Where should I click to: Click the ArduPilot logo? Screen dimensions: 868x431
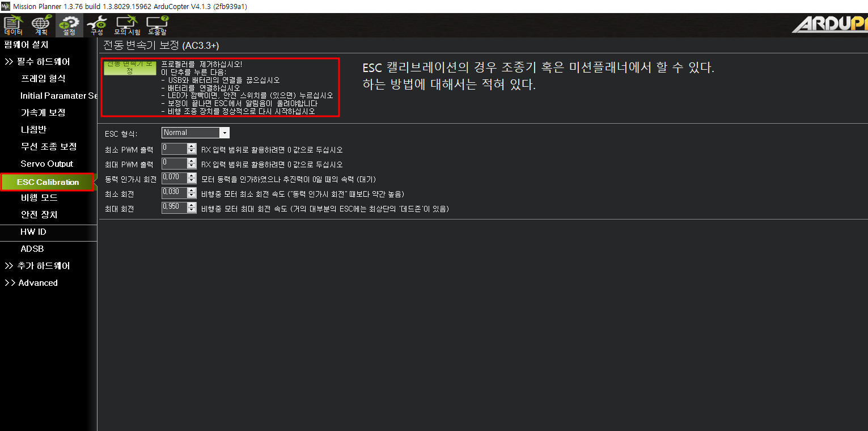click(x=829, y=25)
